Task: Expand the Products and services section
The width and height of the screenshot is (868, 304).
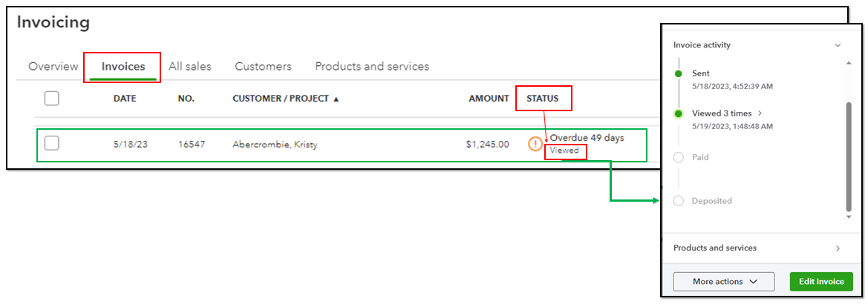Action: (838, 248)
